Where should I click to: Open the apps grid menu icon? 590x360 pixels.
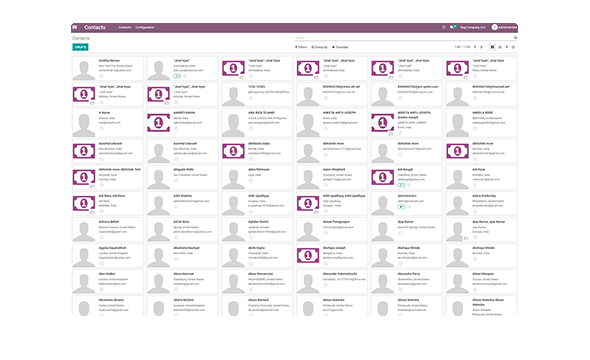75,27
